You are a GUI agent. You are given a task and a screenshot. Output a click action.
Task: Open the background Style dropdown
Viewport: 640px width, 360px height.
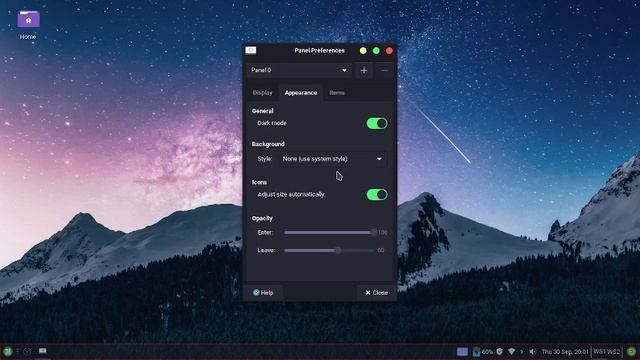tap(332, 159)
